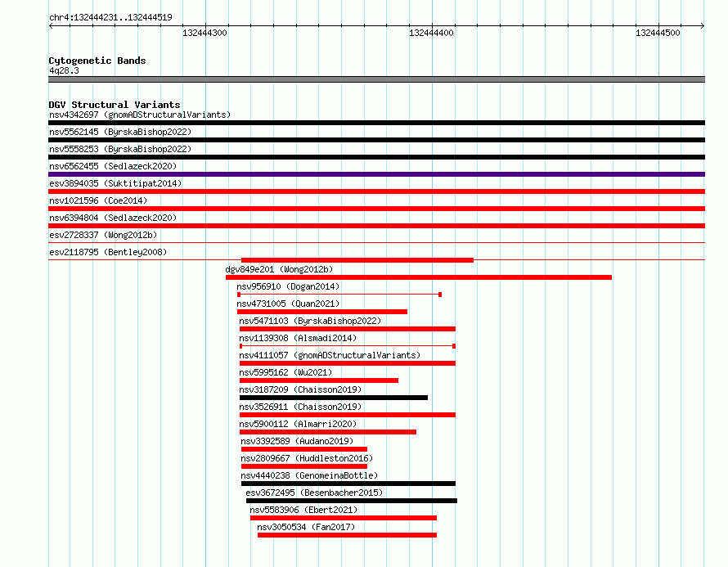
Task: Open esv2728337 (Wong2012b) variant label
Action: [103, 235]
